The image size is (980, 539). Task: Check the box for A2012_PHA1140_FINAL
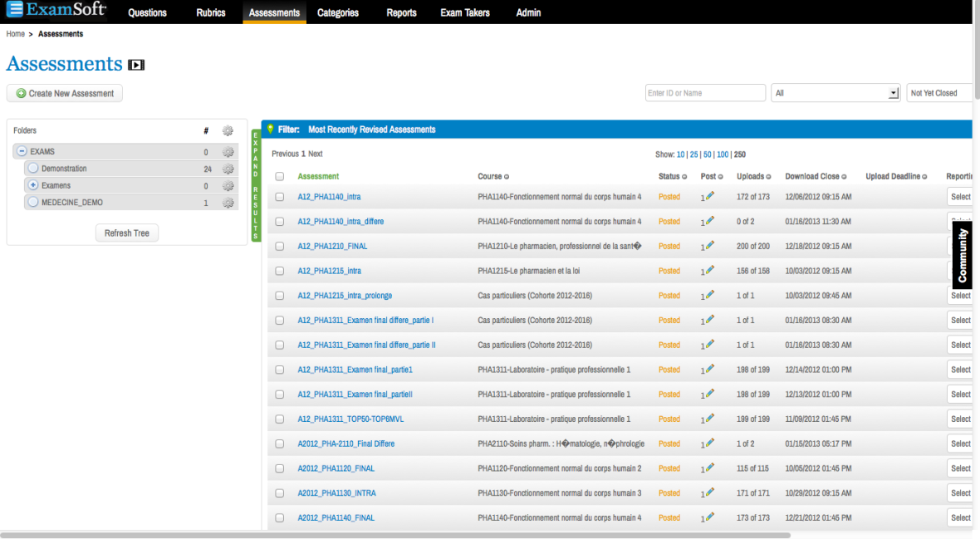pos(279,517)
